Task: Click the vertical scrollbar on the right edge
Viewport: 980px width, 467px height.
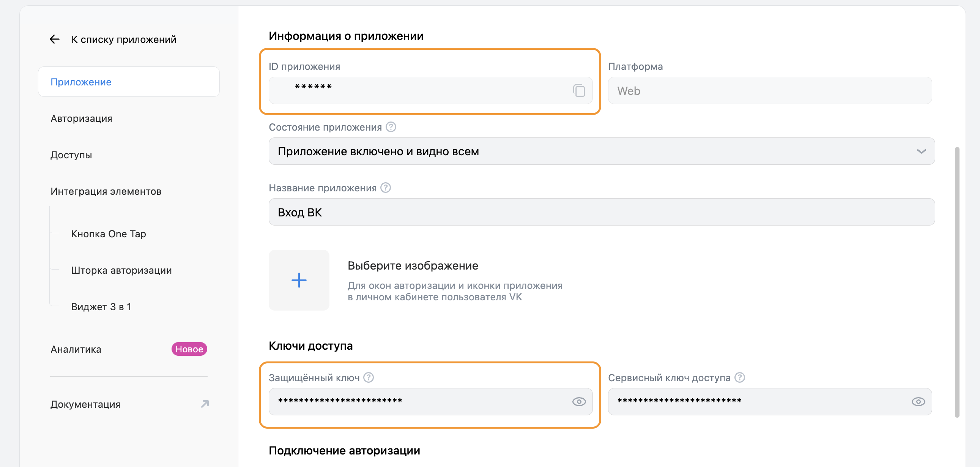Action: 957,282
